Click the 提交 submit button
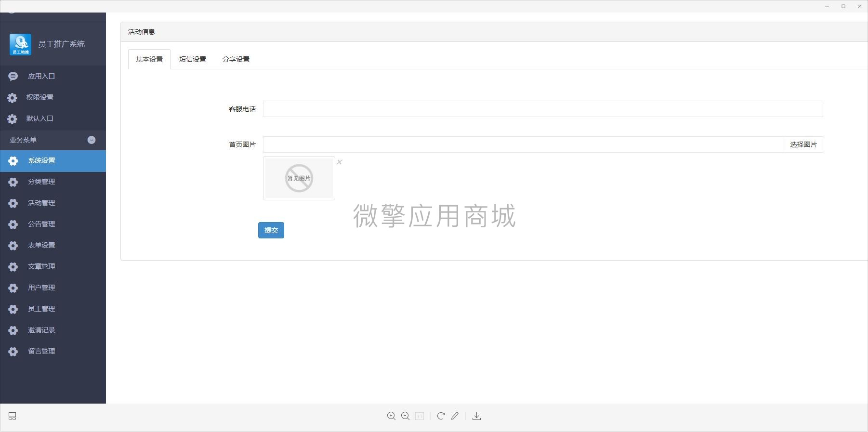Image resolution: width=868 pixels, height=432 pixels. point(271,230)
